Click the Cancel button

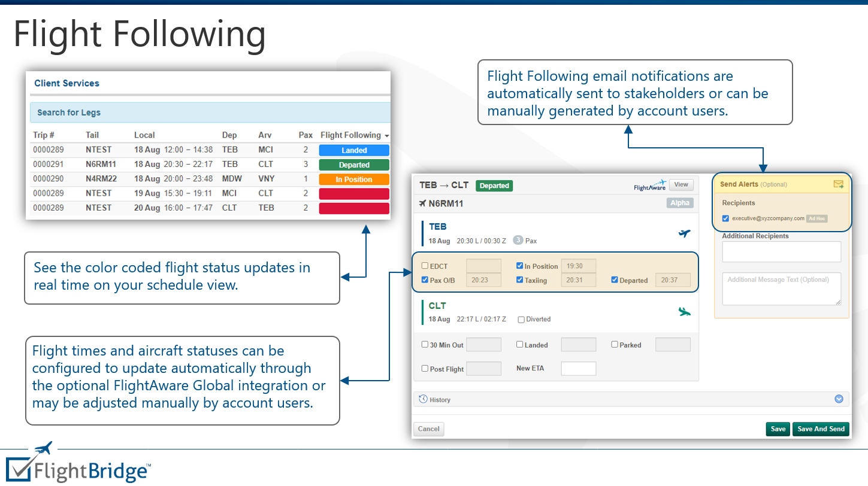pyautogui.click(x=428, y=429)
